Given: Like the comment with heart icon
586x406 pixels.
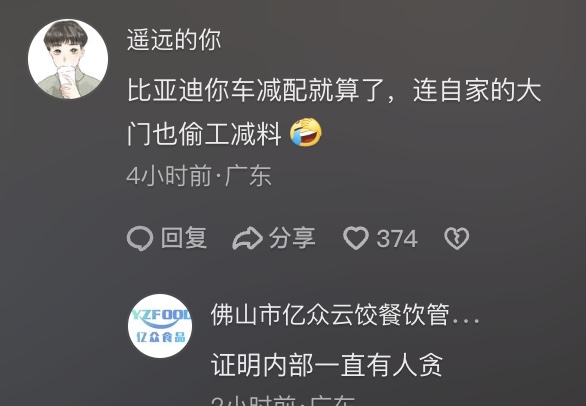Looking at the screenshot, I should [356, 238].
